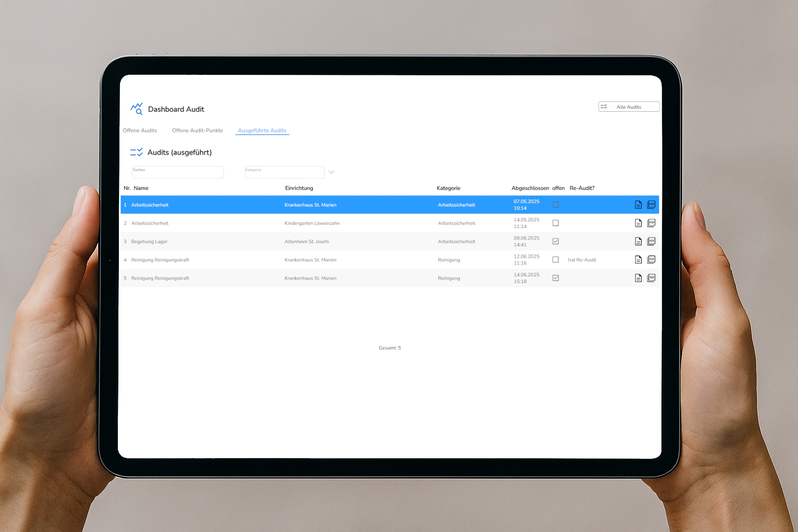This screenshot has width=798, height=532.
Task: Select the Ausgeführte Audits tab
Action: pyautogui.click(x=262, y=130)
